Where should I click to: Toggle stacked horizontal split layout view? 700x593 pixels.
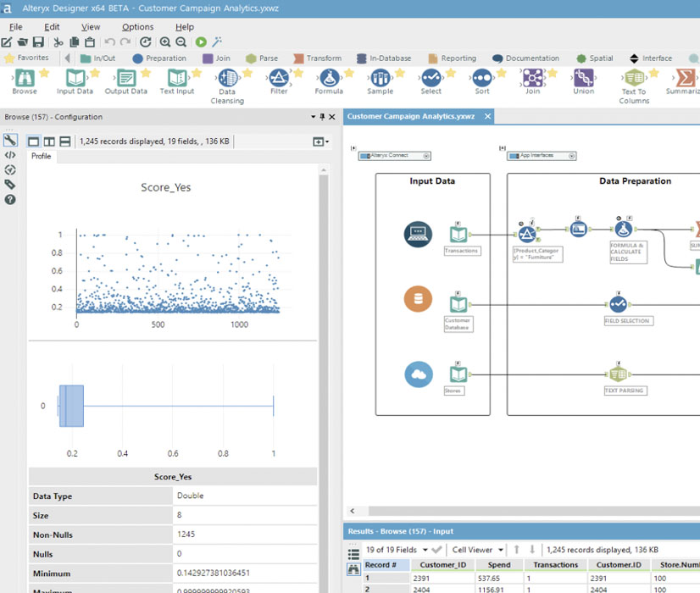click(x=64, y=141)
